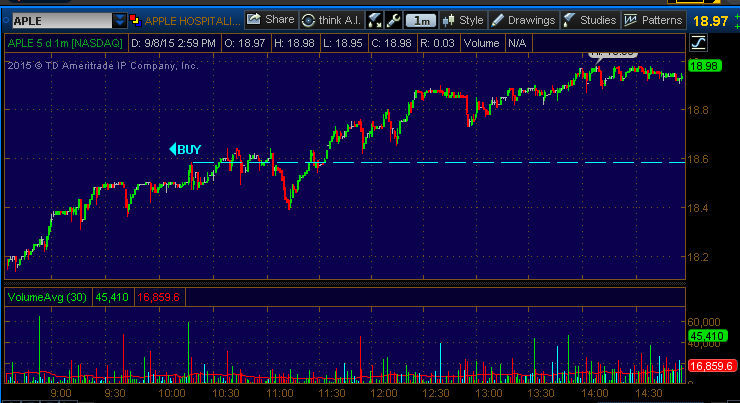Open the think A.I. tool

(331, 19)
